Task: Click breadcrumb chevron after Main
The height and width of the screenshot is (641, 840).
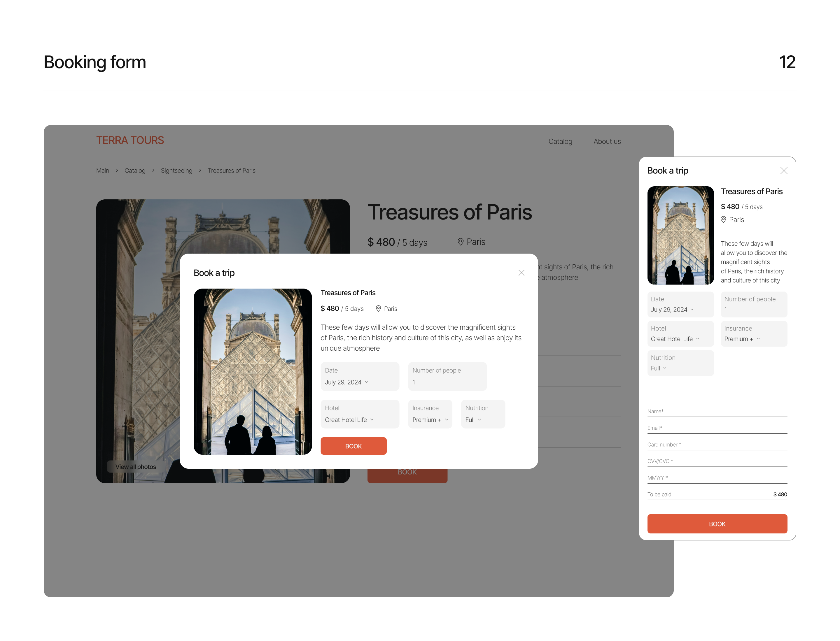Action: (117, 171)
